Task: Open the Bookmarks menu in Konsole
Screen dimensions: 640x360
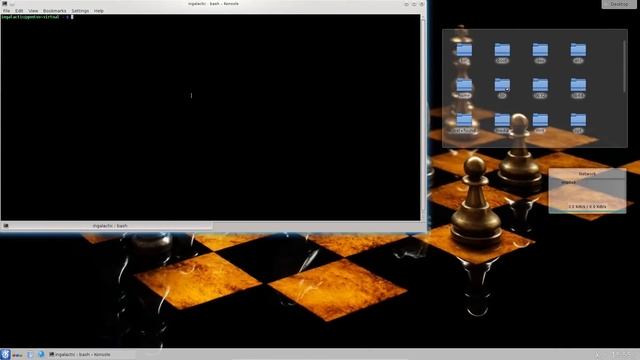Action: 55,11
